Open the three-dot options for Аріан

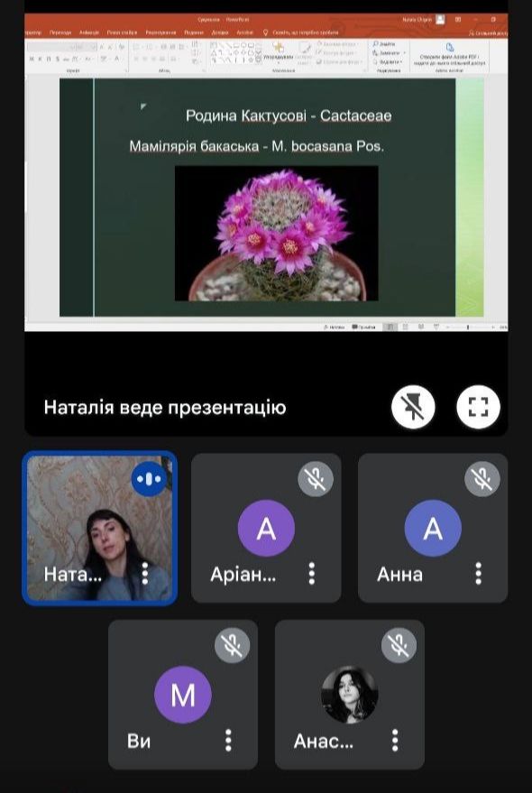coord(312,574)
